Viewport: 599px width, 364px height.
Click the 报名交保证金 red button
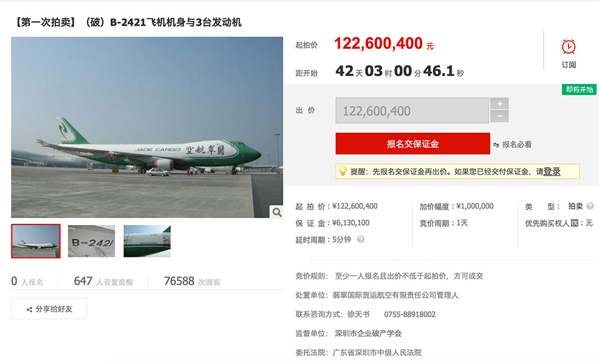point(412,144)
